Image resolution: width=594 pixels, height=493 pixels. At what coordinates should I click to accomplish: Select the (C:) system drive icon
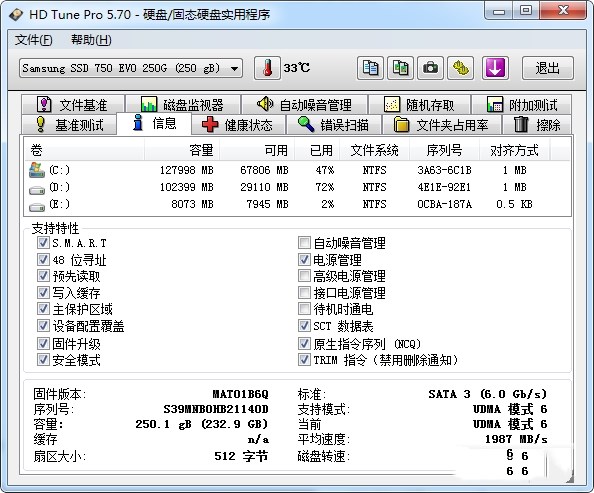coord(37,171)
